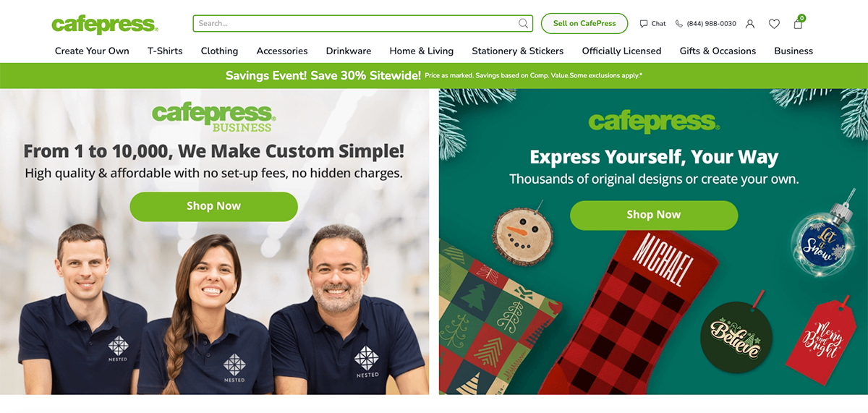This screenshot has width=868, height=413.
Task: Open the wishlist heart icon
Action: (774, 24)
